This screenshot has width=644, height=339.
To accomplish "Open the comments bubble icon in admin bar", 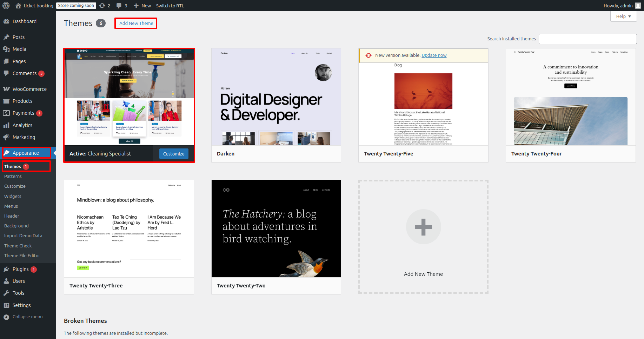I will click(x=119, y=6).
